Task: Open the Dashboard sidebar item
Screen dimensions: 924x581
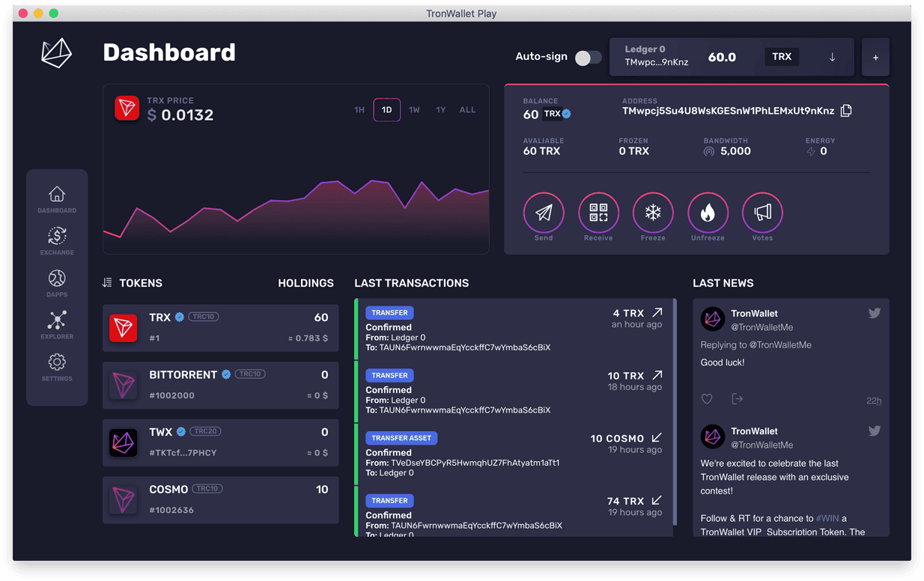Action: tap(57, 199)
